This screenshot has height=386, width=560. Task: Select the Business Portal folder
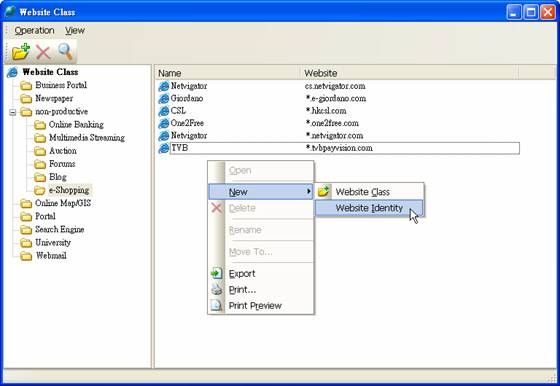click(61, 85)
